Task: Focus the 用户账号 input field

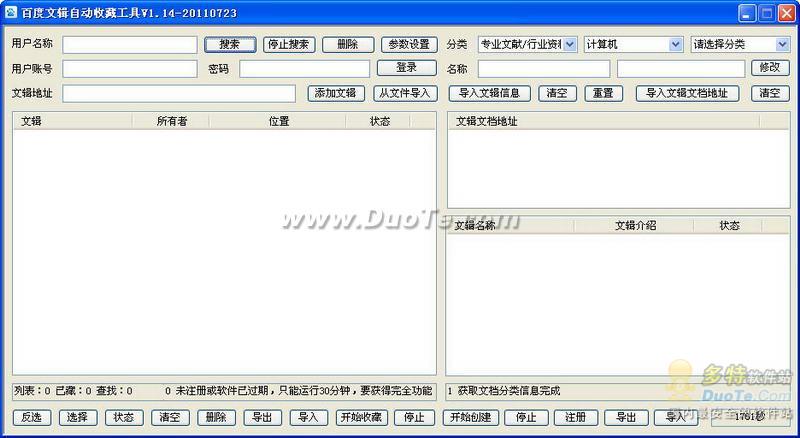Action: (x=130, y=69)
